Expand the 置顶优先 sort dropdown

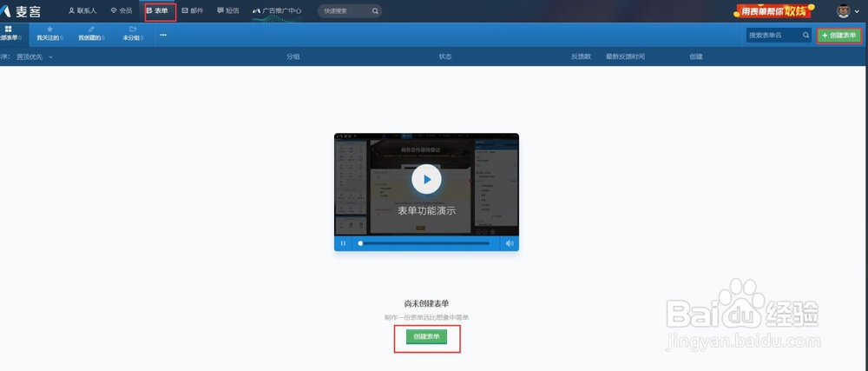(35, 56)
